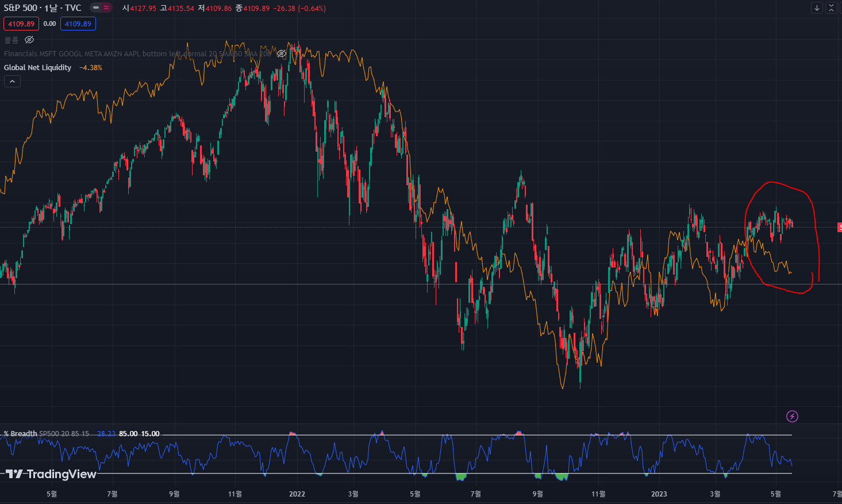
Task: Click the 저 4109.86 low price value
Action: tap(215, 8)
